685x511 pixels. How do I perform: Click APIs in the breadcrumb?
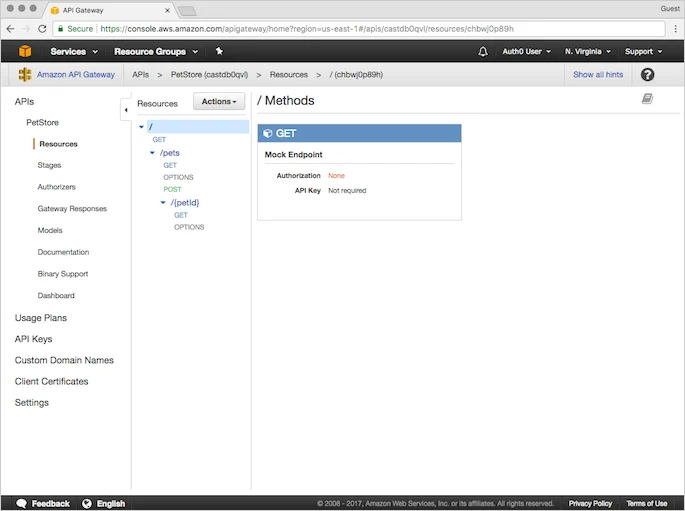pos(141,75)
